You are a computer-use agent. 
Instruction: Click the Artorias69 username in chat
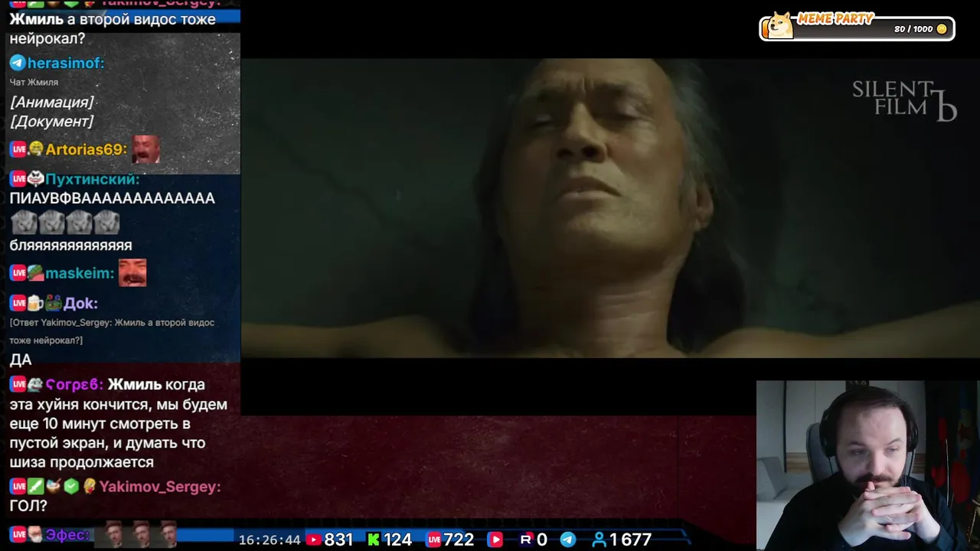click(86, 149)
